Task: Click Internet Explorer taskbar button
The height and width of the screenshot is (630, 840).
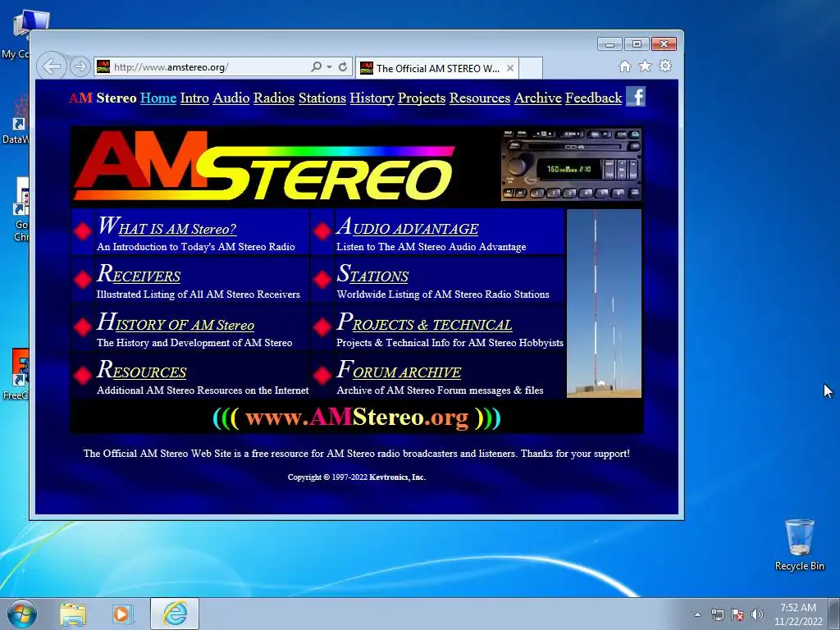Action: pos(175,614)
